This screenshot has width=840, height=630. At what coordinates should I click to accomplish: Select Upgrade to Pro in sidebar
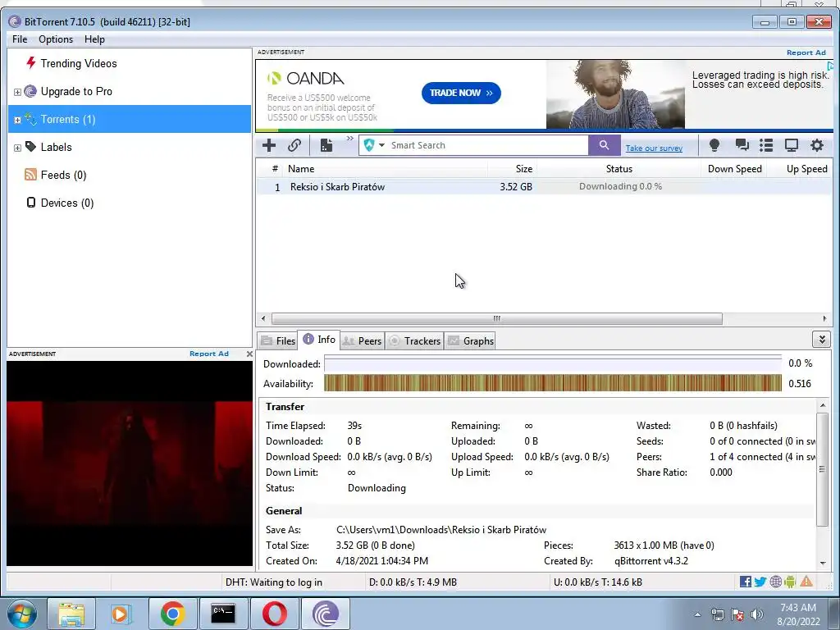(x=76, y=91)
